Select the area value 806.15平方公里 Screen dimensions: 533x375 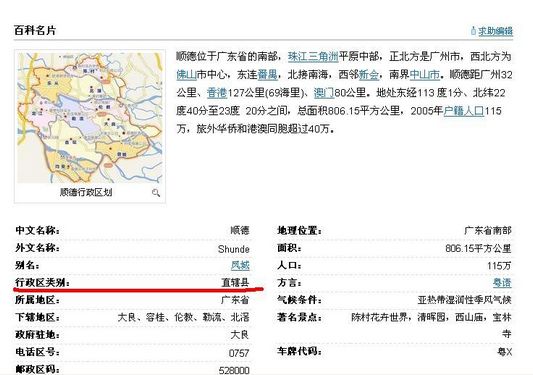pyautogui.click(x=478, y=249)
